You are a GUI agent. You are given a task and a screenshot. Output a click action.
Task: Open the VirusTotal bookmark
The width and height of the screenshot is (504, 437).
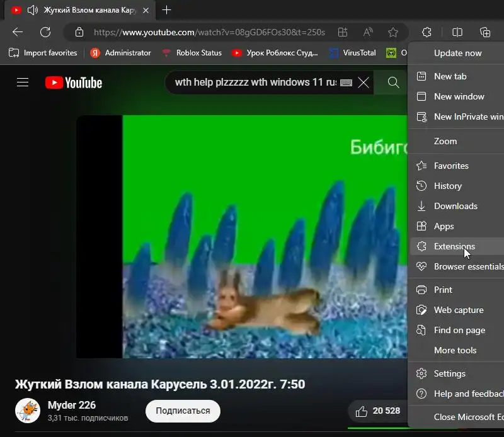[x=353, y=53]
